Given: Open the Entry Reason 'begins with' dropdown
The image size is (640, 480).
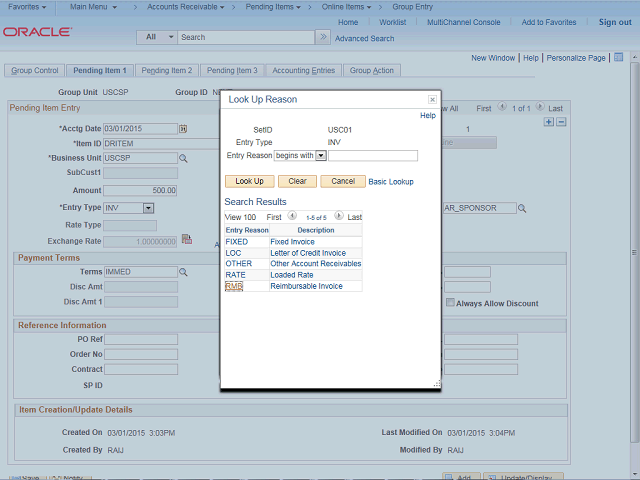Looking at the screenshot, I should (321, 156).
